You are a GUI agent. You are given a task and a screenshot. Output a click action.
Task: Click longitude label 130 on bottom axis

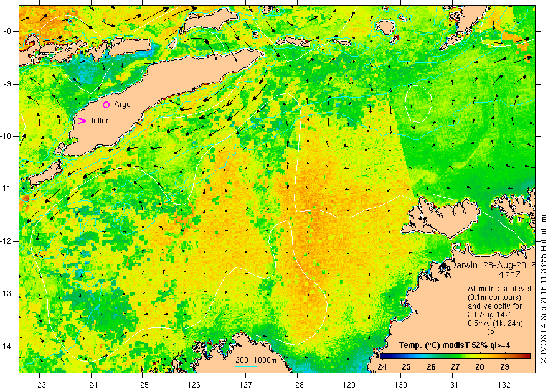(400, 385)
